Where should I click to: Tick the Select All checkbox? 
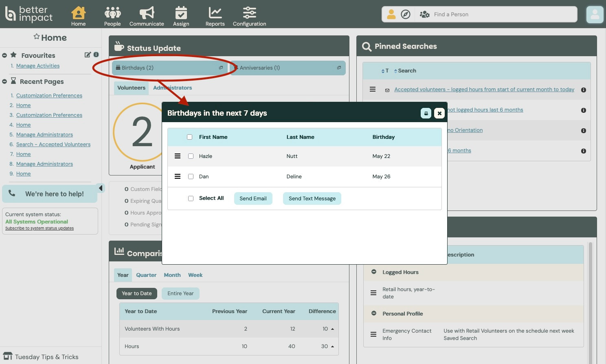(x=191, y=199)
